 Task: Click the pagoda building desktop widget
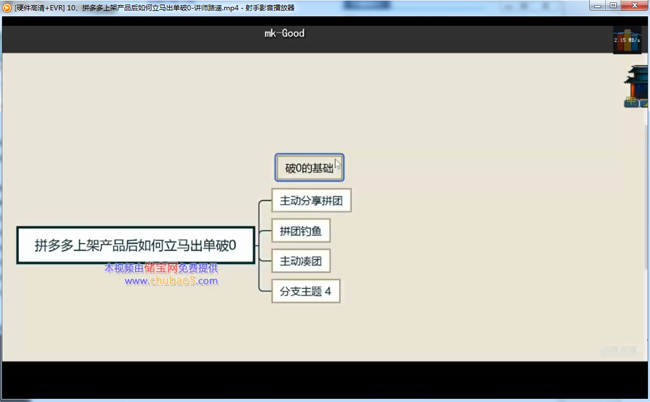pyautogui.click(x=636, y=86)
